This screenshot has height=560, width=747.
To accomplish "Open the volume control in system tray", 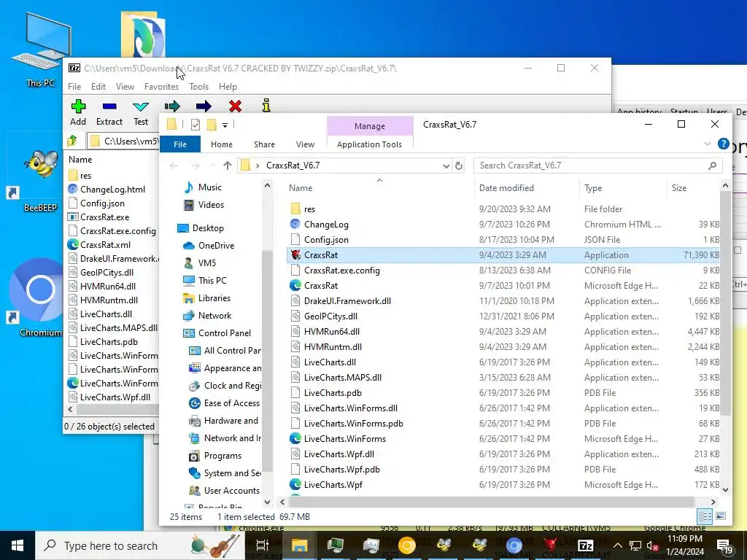I will click(653, 545).
